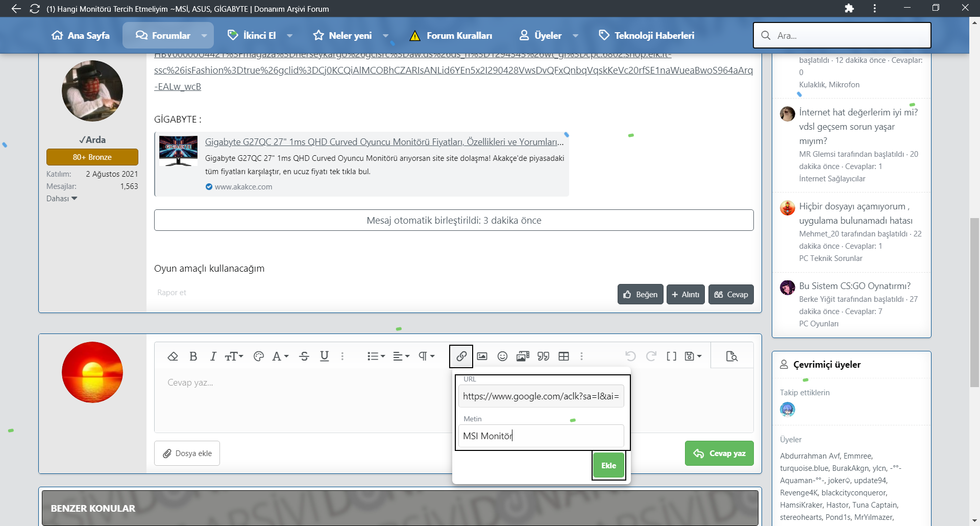This screenshot has height=526, width=980.
Task: Open the text alignment dropdown
Action: coord(401,356)
